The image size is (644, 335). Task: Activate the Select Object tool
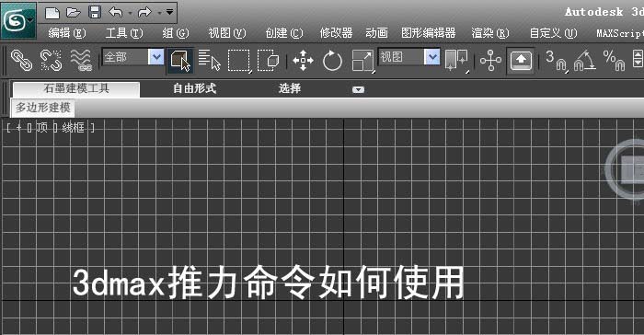click(x=180, y=61)
